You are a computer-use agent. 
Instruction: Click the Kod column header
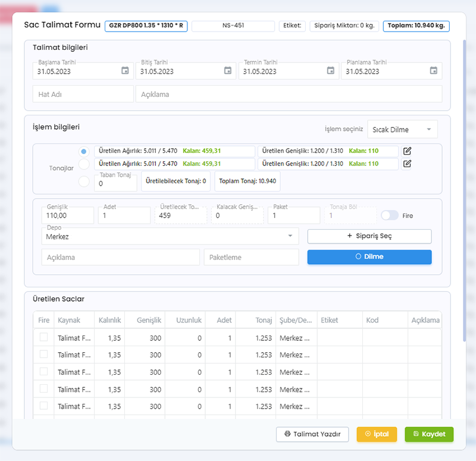coord(385,320)
